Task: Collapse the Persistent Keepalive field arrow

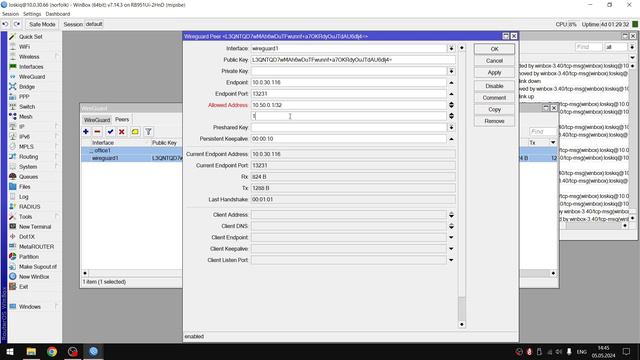Action: coord(451,139)
